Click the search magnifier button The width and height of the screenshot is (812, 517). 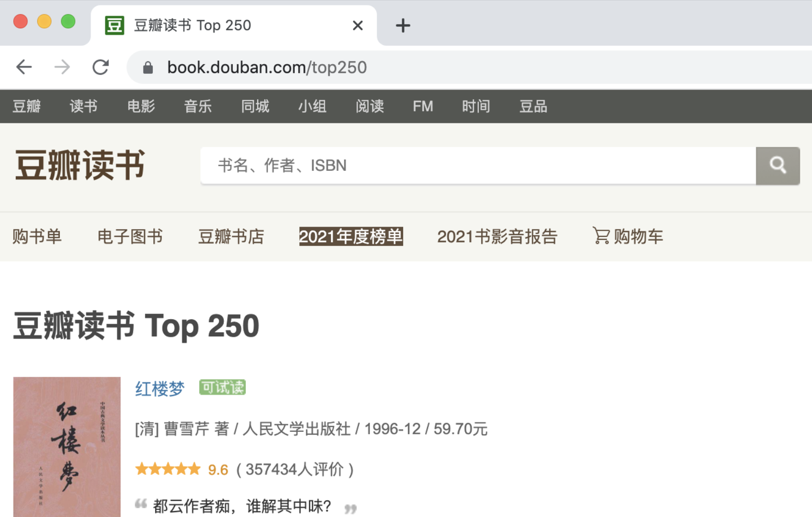[x=778, y=166]
